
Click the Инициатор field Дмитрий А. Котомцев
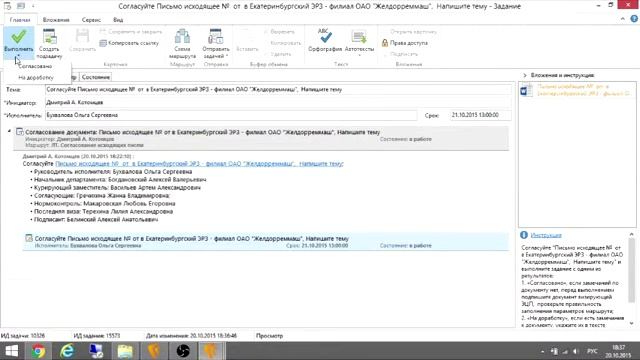tap(278, 102)
